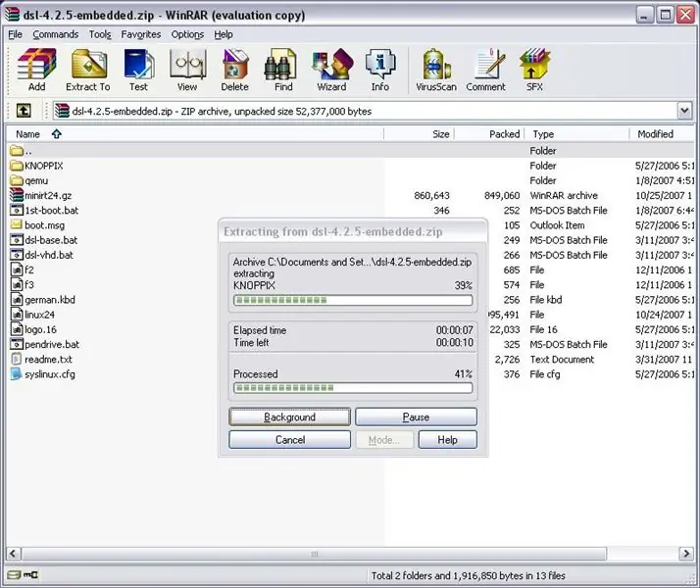This screenshot has height=588, width=700.
Task: Select the minirt24.gz archive icon
Action: click(17, 195)
